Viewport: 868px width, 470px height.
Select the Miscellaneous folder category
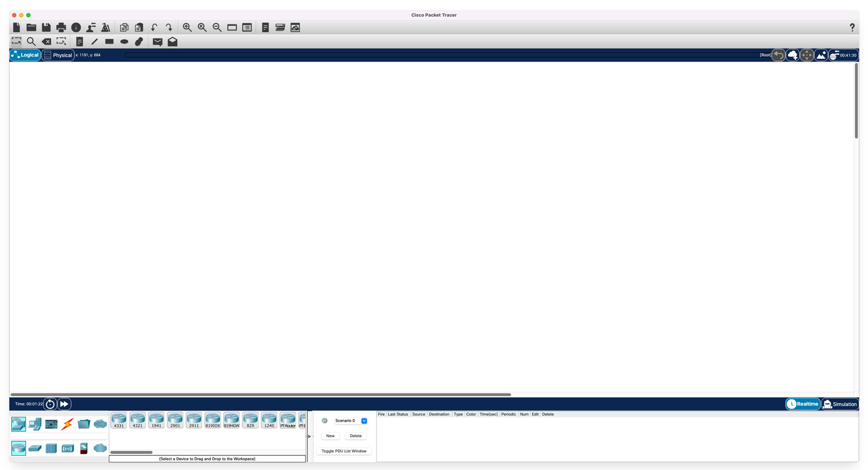pyautogui.click(x=84, y=424)
